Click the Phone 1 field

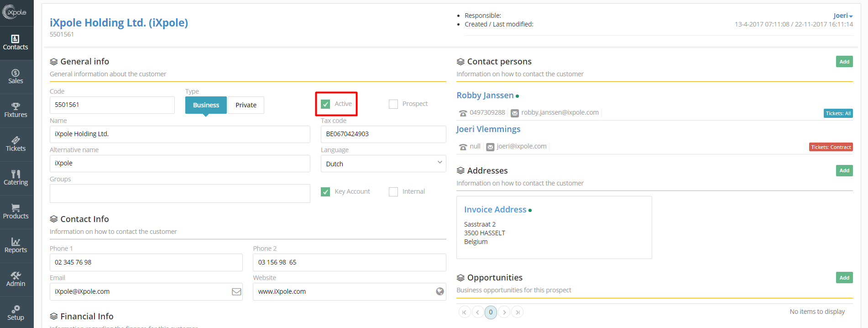(x=146, y=262)
